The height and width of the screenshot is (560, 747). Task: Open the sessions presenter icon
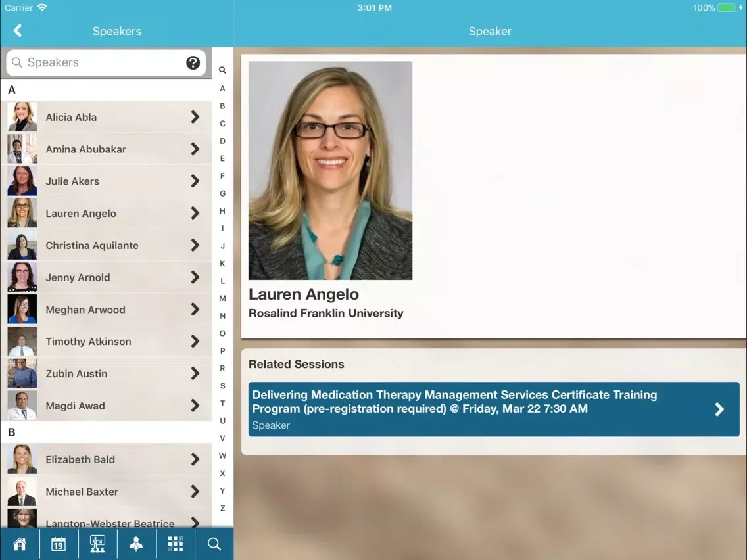98,544
